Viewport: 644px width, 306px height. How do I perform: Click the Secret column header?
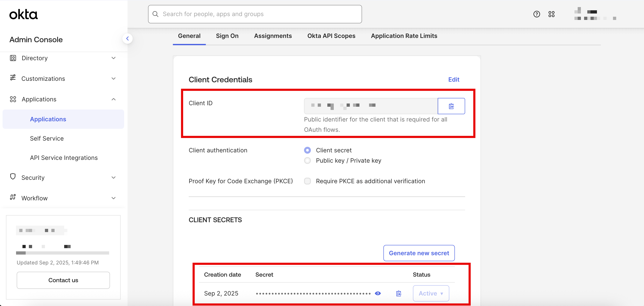[264, 275]
